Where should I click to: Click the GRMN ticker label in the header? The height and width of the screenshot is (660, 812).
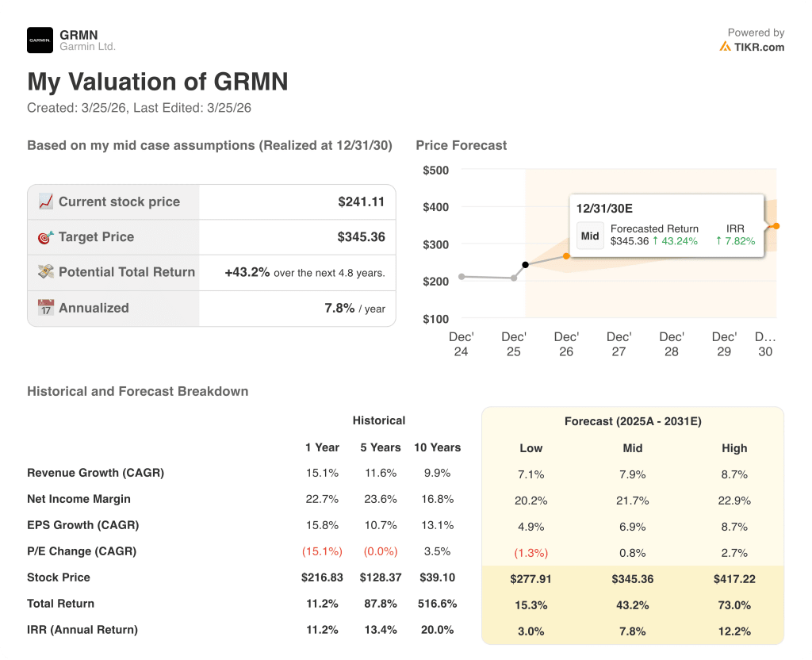(79, 35)
